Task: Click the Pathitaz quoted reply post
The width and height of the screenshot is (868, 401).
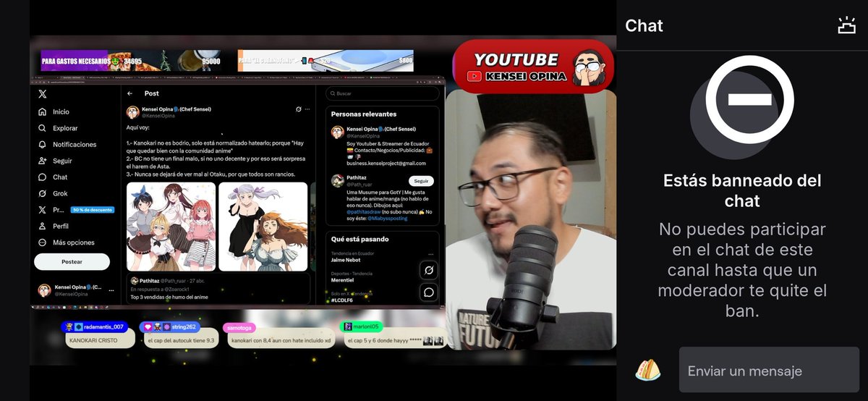Action: click(218, 289)
